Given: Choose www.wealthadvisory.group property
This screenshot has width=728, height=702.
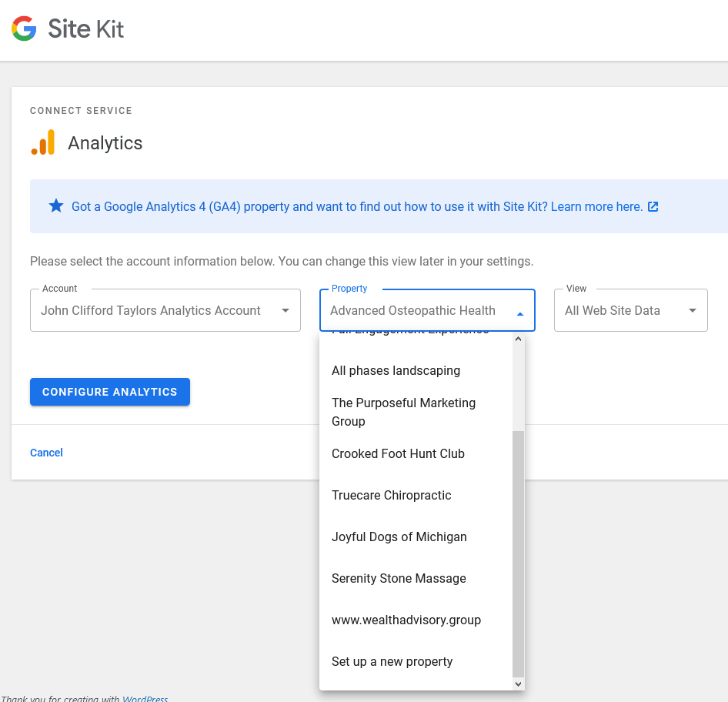Looking at the screenshot, I should (416, 620).
